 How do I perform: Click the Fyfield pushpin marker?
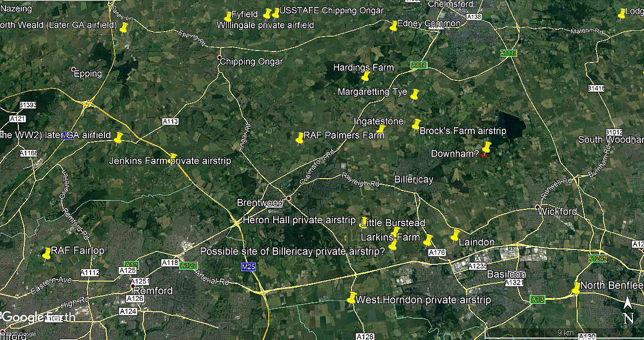[228, 16]
